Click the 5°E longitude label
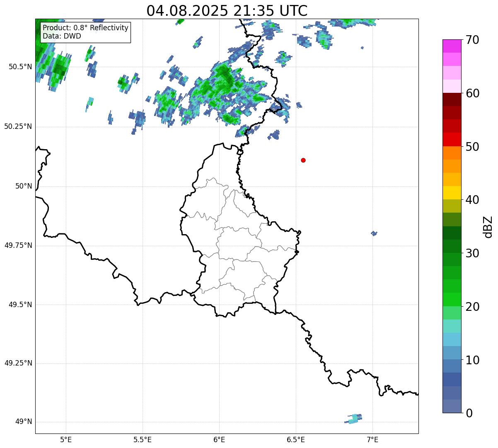The width and height of the screenshot is (498, 448). click(66, 439)
